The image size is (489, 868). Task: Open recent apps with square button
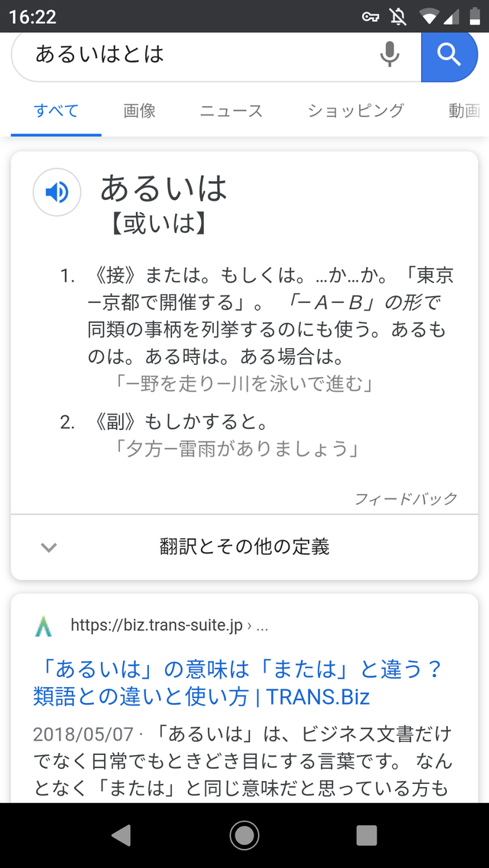[x=367, y=835]
